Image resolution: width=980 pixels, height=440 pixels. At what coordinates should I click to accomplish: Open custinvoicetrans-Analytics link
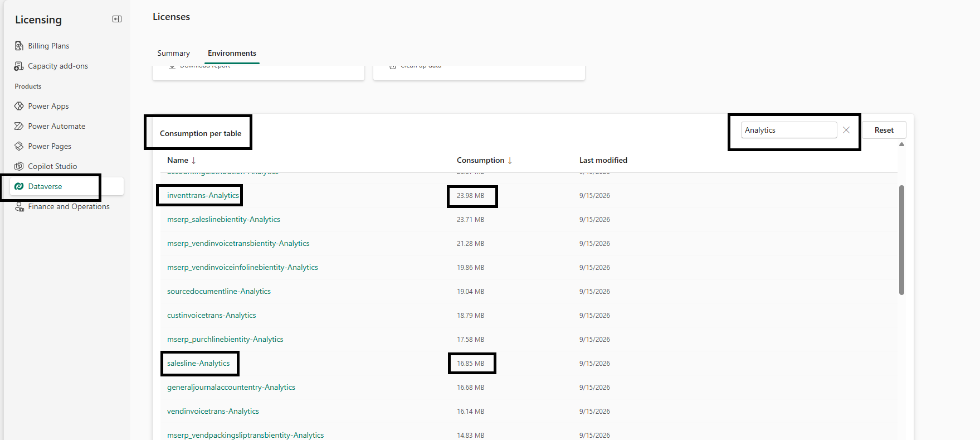[212, 315]
